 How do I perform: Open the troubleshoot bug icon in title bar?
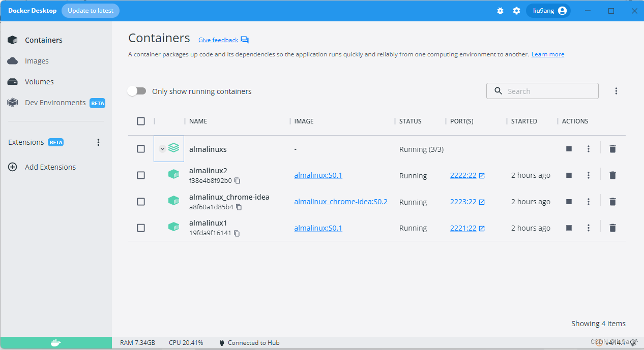[x=500, y=11]
